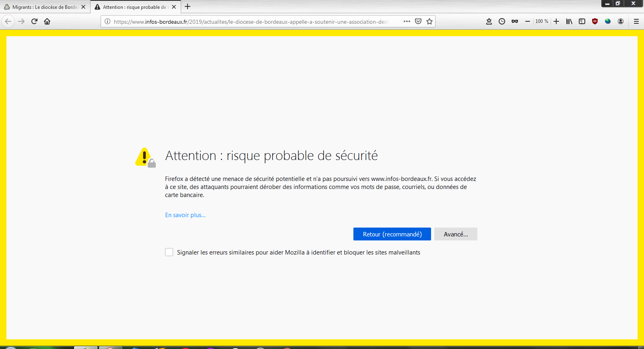The width and height of the screenshot is (644, 349).
Task: Switch to the Migrants diocèse tab
Action: coord(44,7)
